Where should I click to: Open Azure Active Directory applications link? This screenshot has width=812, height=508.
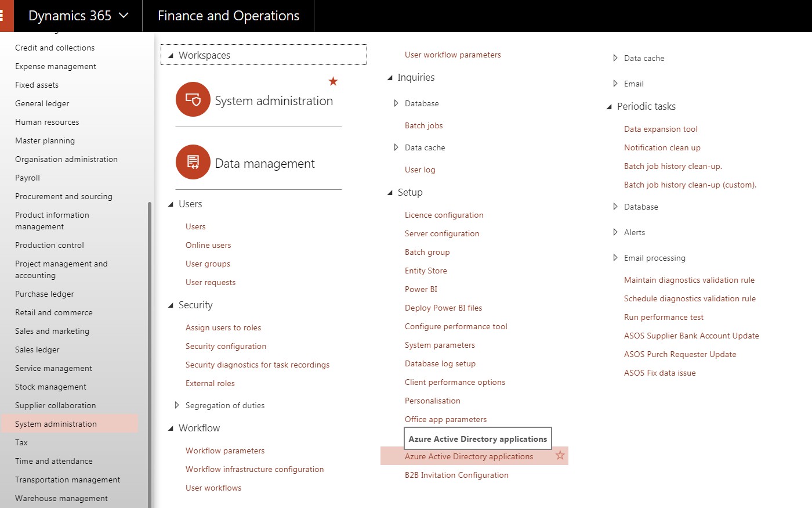point(469,456)
